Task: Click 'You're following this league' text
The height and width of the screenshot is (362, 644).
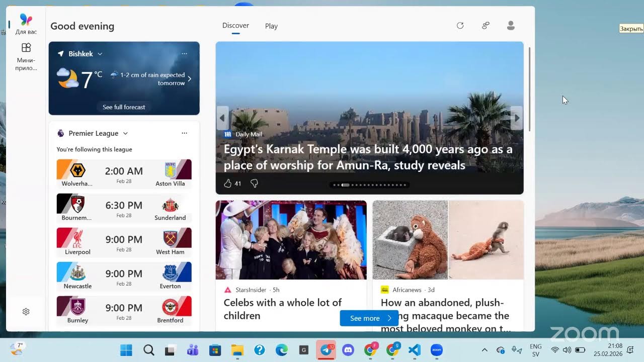Action: 95,149
